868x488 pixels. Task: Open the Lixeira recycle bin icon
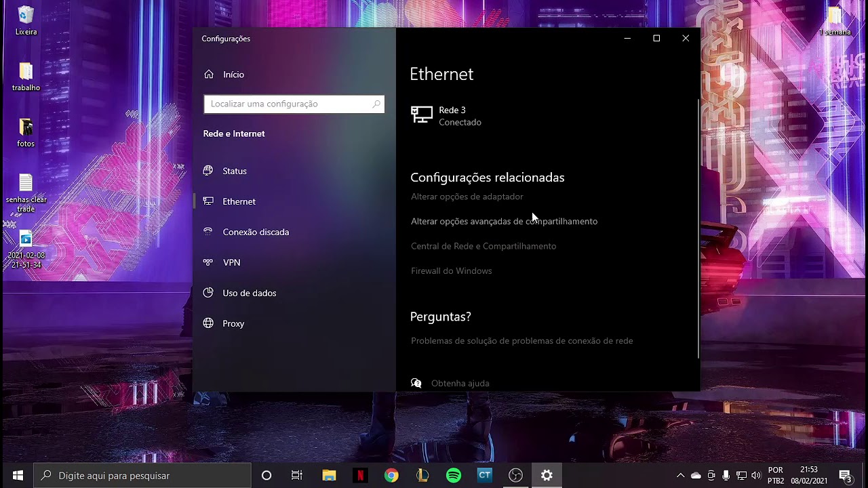point(26,21)
